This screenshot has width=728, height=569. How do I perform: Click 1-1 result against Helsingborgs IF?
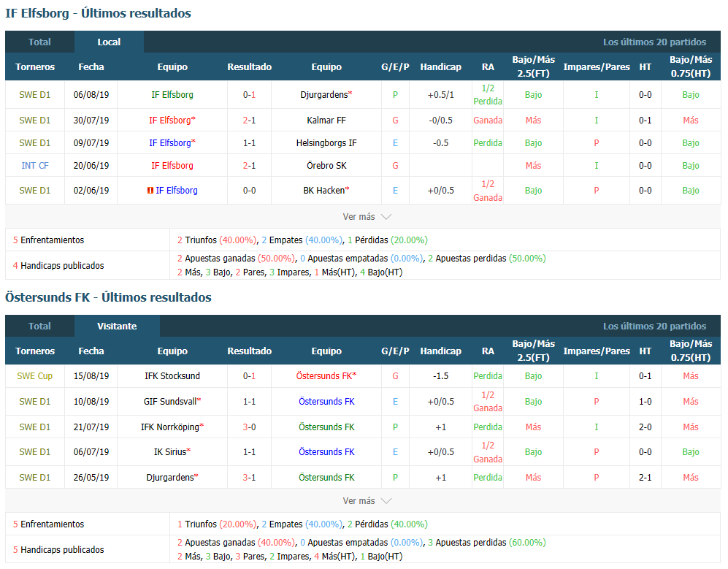[249, 143]
